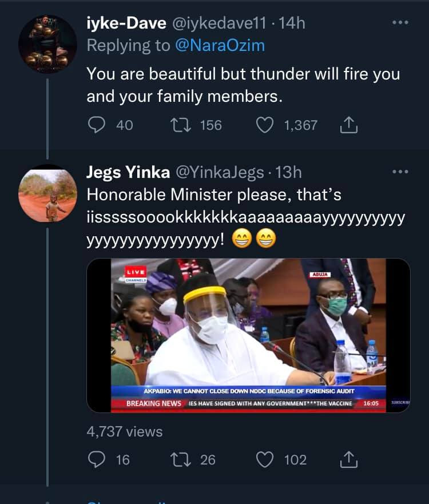This screenshot has height=504, width=429.
Task: Open the iyke-Dave display name
Action: (x=126, y=23)
